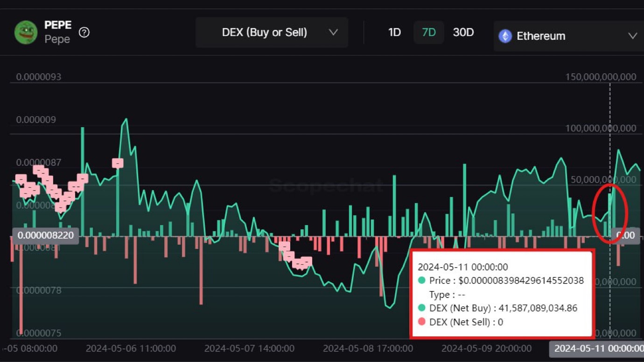Change the time range to 30D
The height and width of the screenshot is (362, 644).
coord(463,32)
